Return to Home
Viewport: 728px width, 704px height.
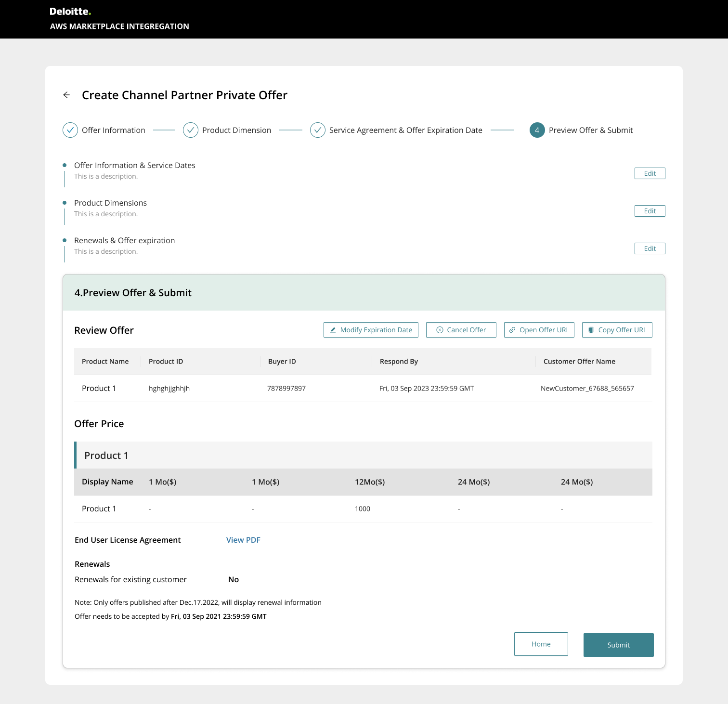click(x=541, y=644)
